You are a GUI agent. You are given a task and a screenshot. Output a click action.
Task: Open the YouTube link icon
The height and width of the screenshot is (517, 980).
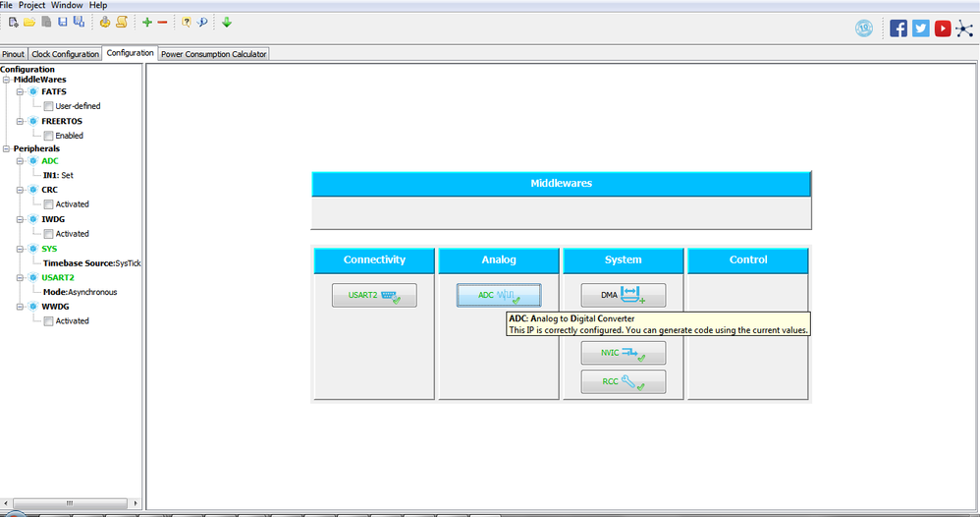click(x=943, y=29)
